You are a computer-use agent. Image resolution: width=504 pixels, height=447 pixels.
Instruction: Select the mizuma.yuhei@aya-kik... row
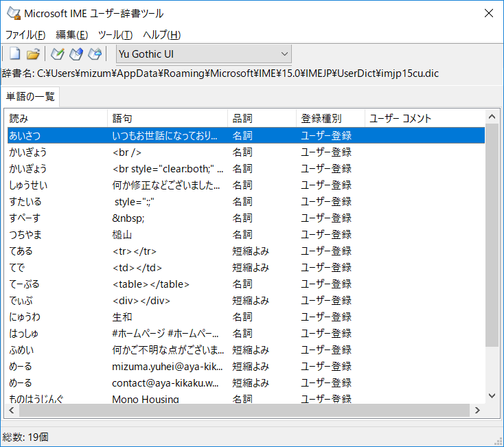246,367
